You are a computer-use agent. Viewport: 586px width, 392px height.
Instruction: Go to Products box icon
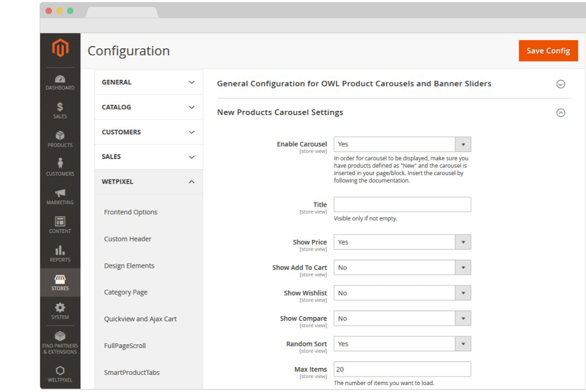(x=60, y=136)
